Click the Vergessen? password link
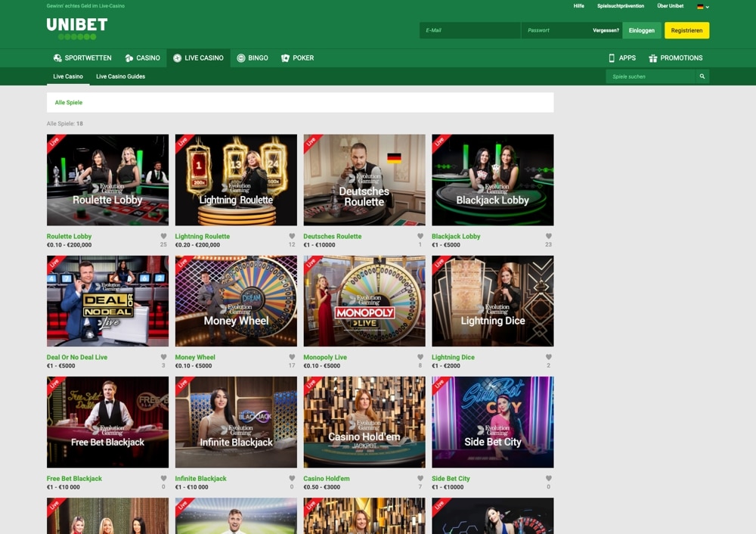This screenshot has height=534, width=756. (606, 30)
